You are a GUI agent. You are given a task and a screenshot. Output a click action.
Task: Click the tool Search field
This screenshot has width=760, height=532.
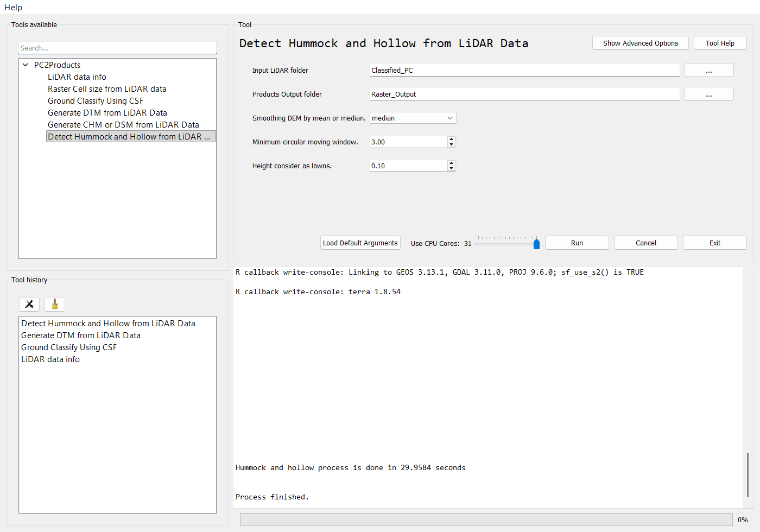[x=117, y=48]
